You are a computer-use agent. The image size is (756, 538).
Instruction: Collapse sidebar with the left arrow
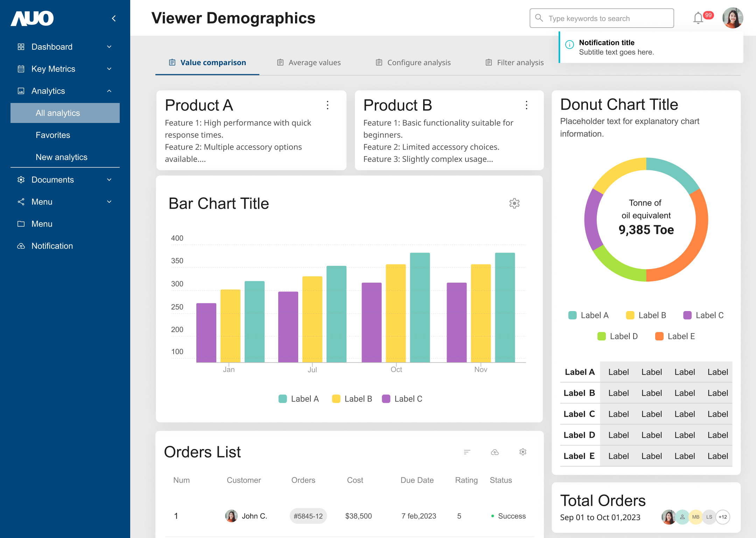pyautogui.click(x=114, y=18)
